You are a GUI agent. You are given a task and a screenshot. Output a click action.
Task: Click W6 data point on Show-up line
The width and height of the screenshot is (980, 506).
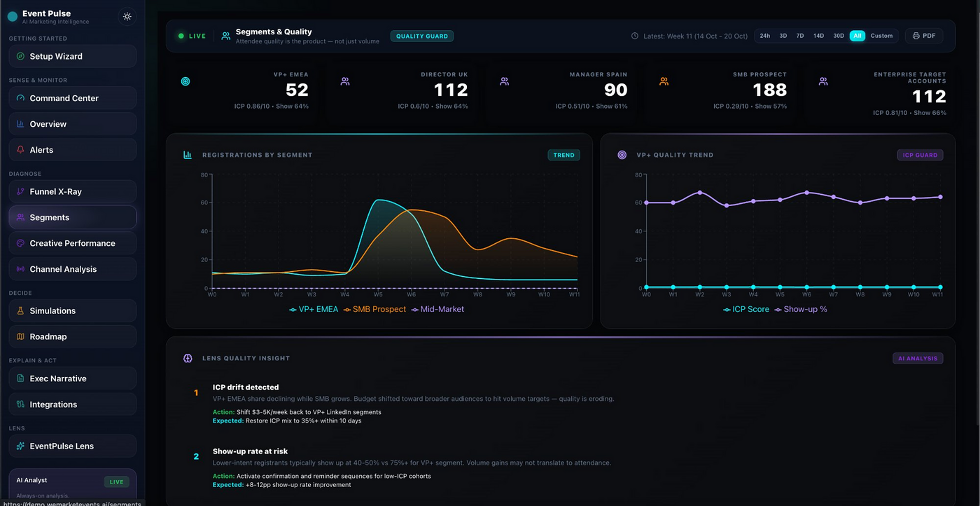(806, 193)
